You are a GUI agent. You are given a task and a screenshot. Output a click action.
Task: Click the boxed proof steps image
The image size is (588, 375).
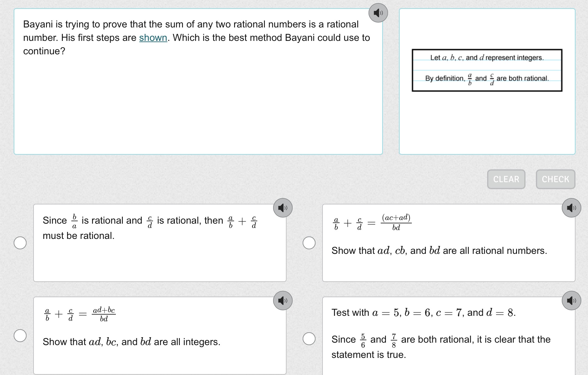click(487, 70)
